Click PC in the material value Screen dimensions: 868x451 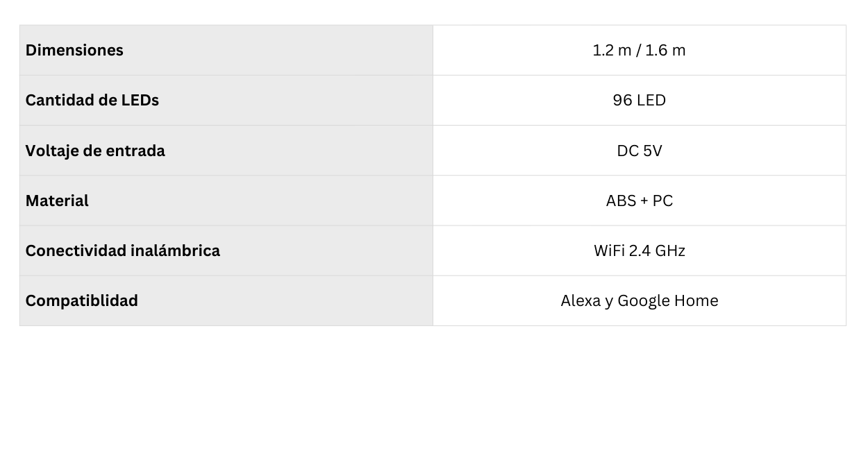coord(662,201)
